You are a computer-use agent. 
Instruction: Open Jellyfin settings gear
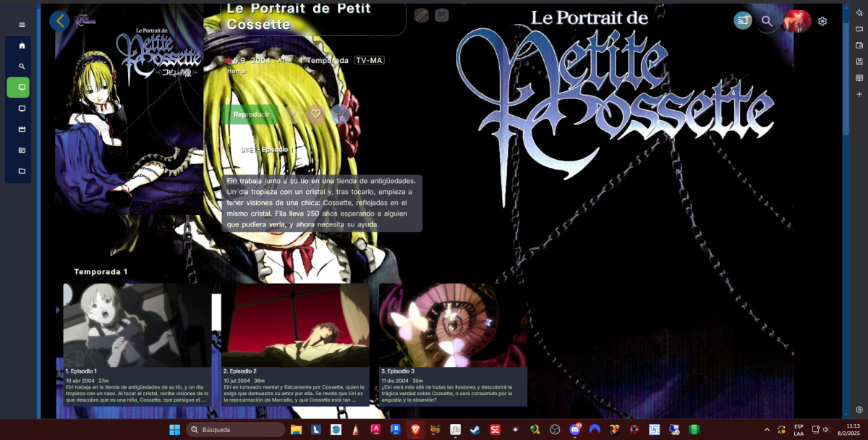click(822, 21)
